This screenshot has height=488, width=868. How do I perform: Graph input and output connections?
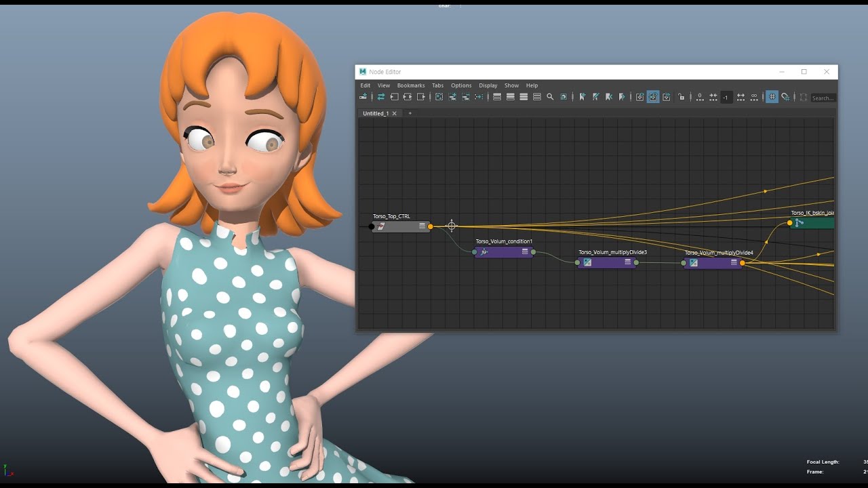(408, 97)
